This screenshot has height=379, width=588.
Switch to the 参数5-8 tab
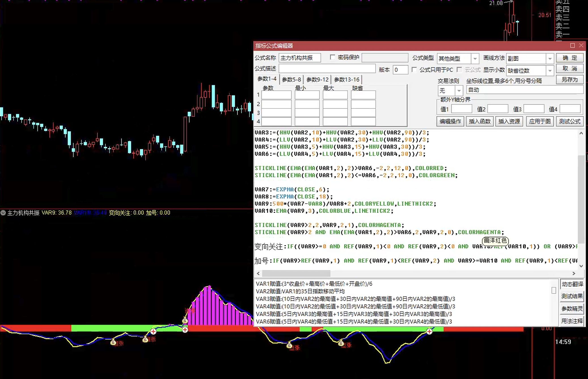coord(291,80)
